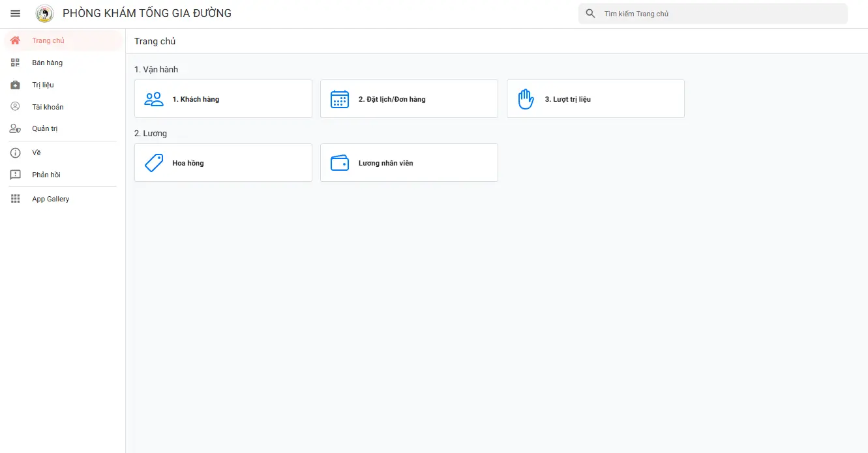Click the Phản hồi feedback icon
The image size is (868, 453).
pyautogui.click(x=16, y=175)
